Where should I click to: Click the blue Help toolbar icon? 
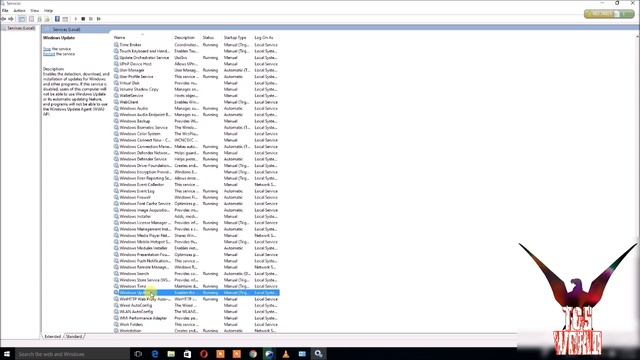pyautogui.click(x=57, y=19)
